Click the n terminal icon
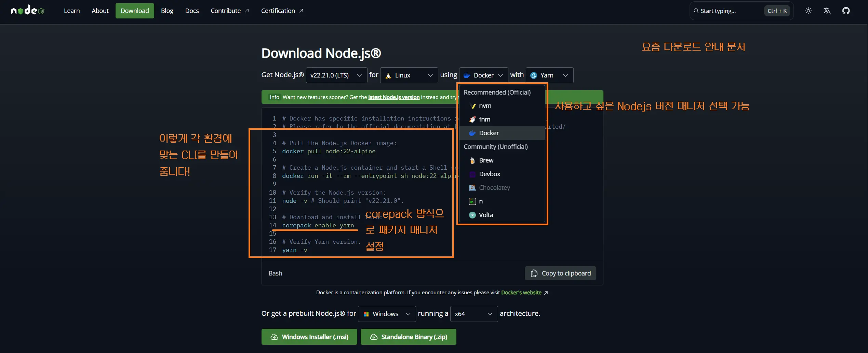 point(472,201)
